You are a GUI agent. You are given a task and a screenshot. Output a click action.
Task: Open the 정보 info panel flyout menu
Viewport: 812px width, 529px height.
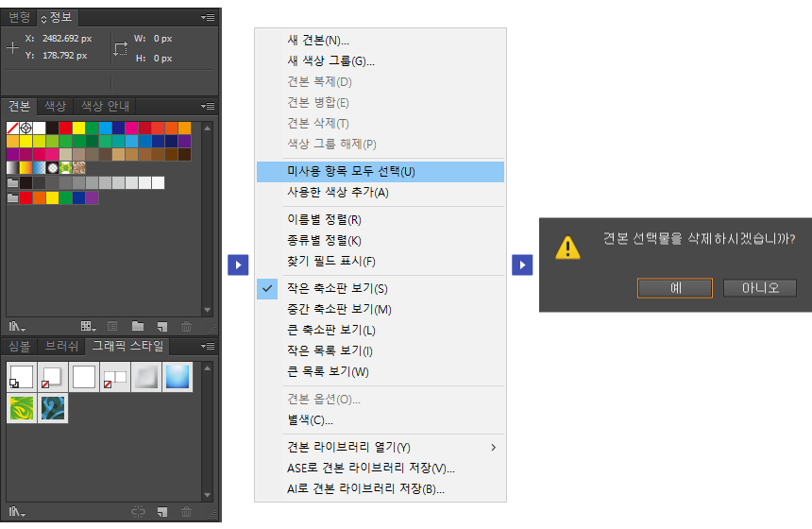[208, 18]
